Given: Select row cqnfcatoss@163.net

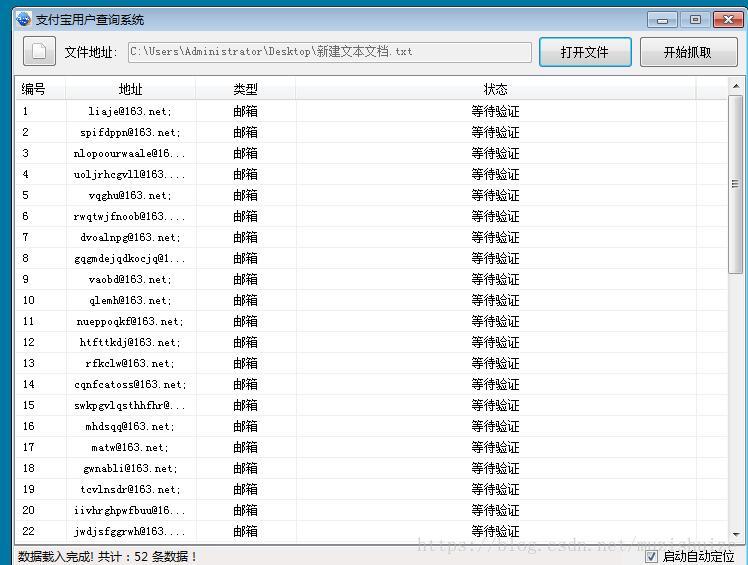Looking at the screenshot, I should (x=372, y=384).
